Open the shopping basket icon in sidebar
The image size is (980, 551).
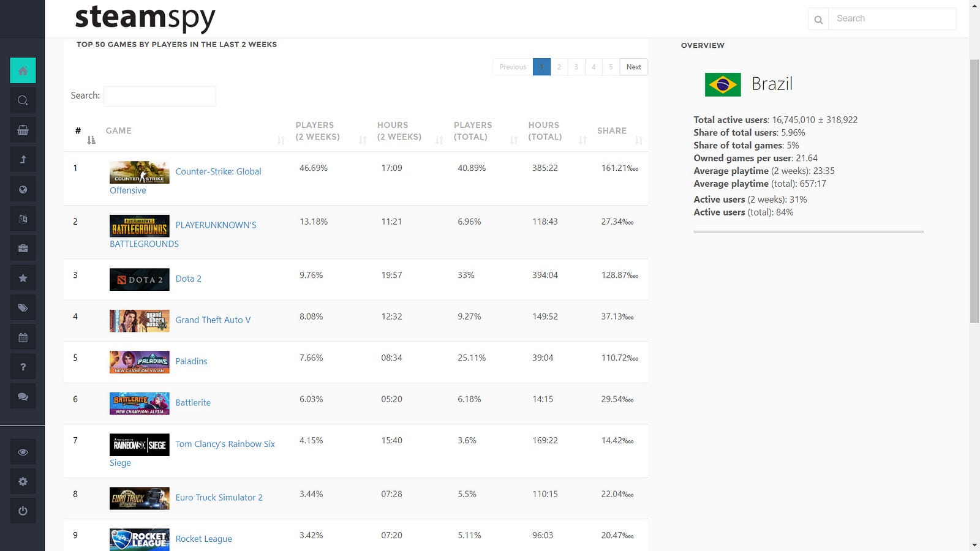click(x=23, y=130)
